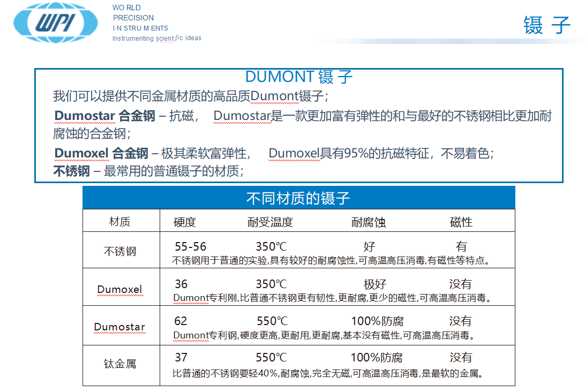Click '550℃' in the Dumostar row
The height and width of the screenshot is (392, 585).
272,321
